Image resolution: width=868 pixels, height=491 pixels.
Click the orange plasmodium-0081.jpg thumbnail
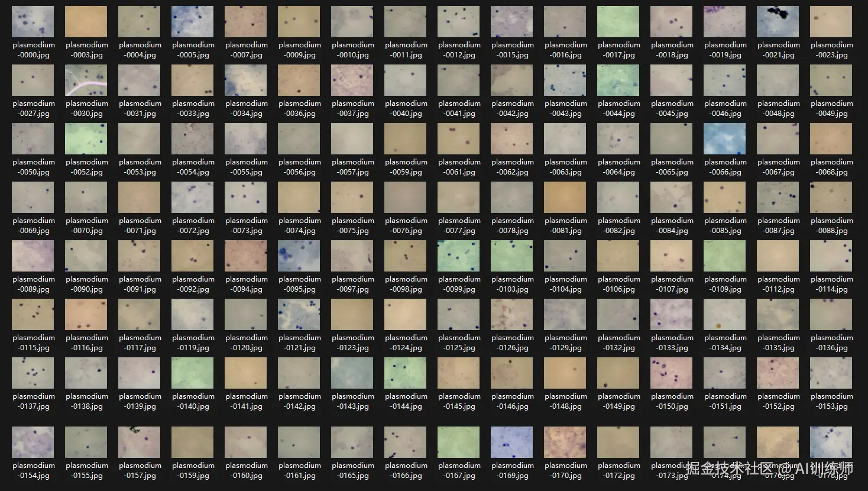pyautogui.click(x=565, y=198)
